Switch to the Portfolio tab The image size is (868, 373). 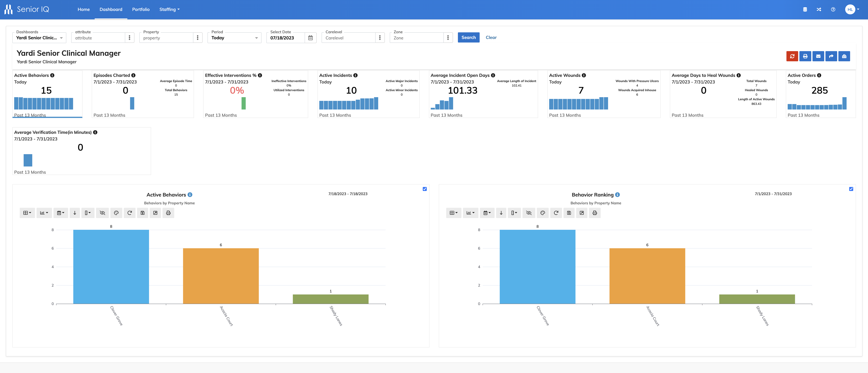141,9
